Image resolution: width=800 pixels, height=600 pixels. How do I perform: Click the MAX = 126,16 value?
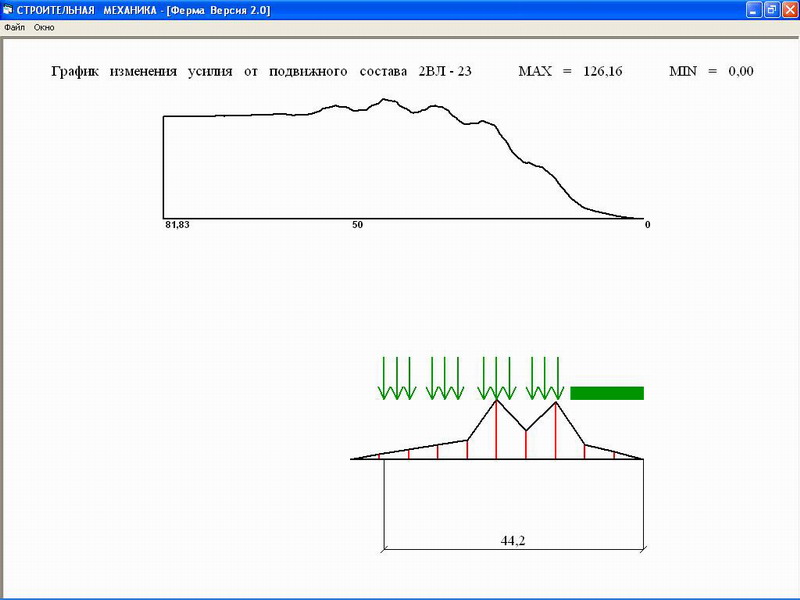pos(570,71)
